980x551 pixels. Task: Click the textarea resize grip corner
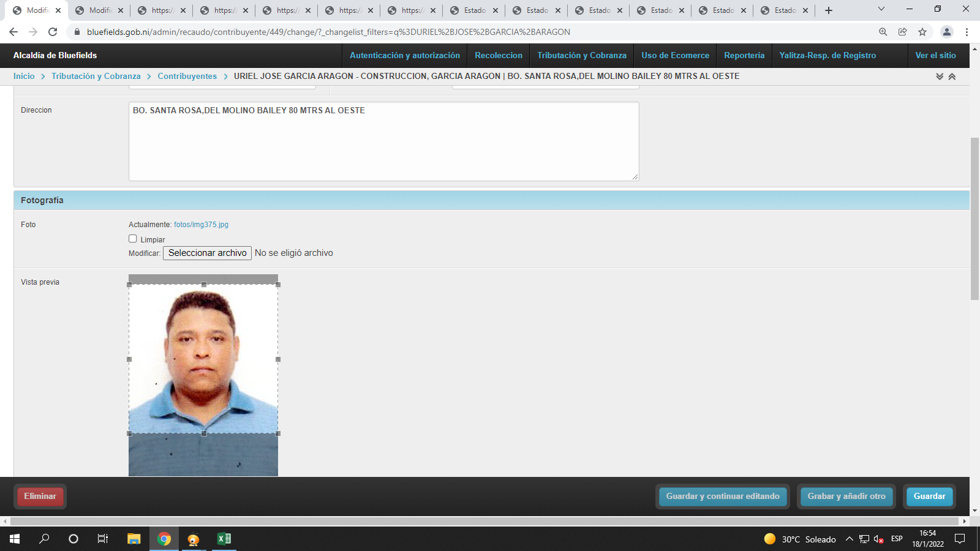click(x=635, y=177)
